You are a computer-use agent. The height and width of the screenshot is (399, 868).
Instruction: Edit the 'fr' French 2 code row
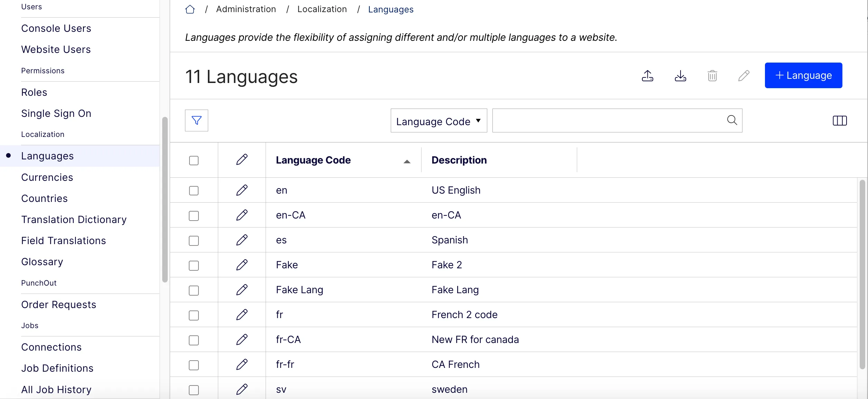pos(242,315)
